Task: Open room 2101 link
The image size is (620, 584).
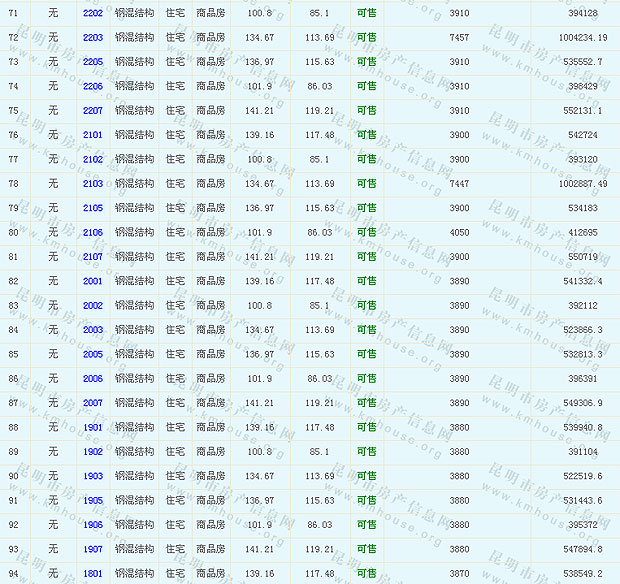Action: tap(93, 135)
